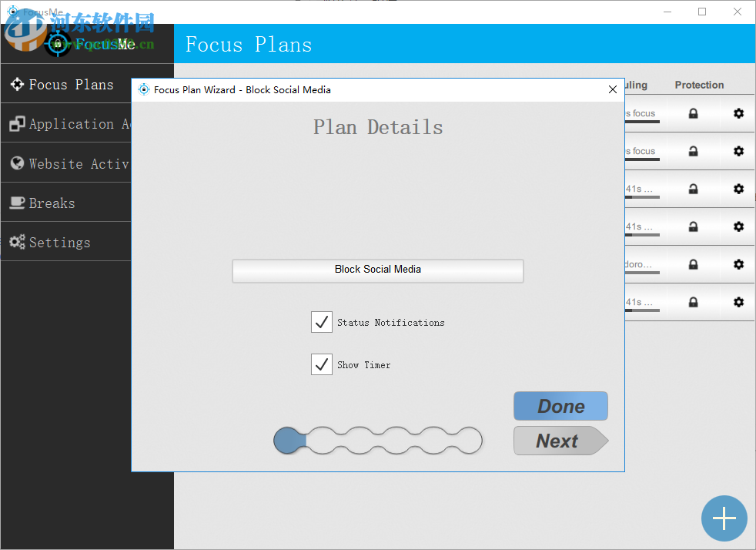Edit the Block Social Media plan name field
Image resolution: width=756 pixels, height=550 pixels.
377,270
